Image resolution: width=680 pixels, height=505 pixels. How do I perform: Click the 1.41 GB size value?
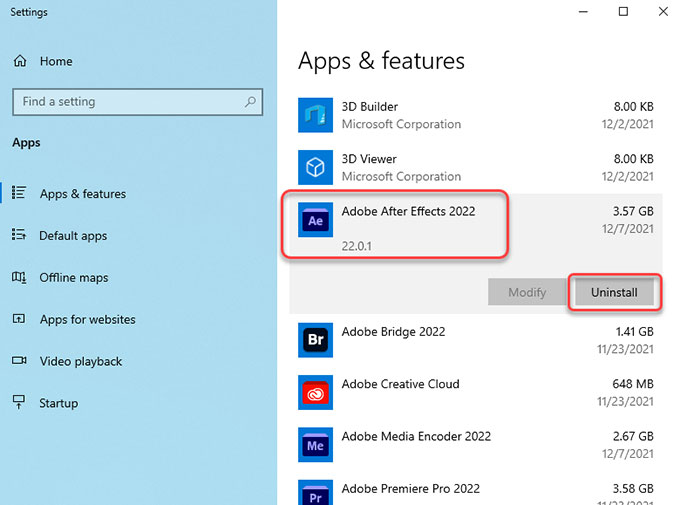tap(634, 332)
